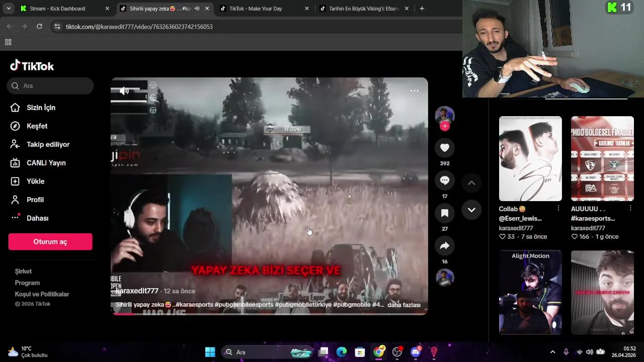Save video with bookmark icon

point(445,213)
